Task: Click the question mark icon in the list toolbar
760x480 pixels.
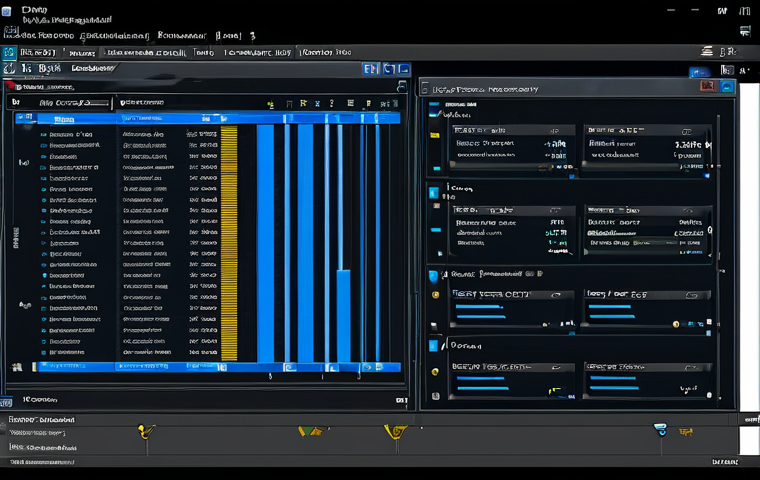Action: (x=332, y=103)
